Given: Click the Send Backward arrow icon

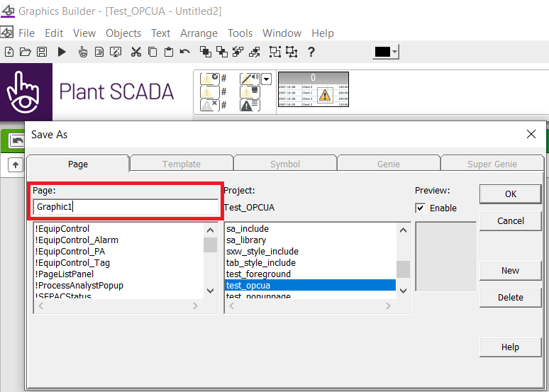Looking at the screenshot, I should [255, 52].
